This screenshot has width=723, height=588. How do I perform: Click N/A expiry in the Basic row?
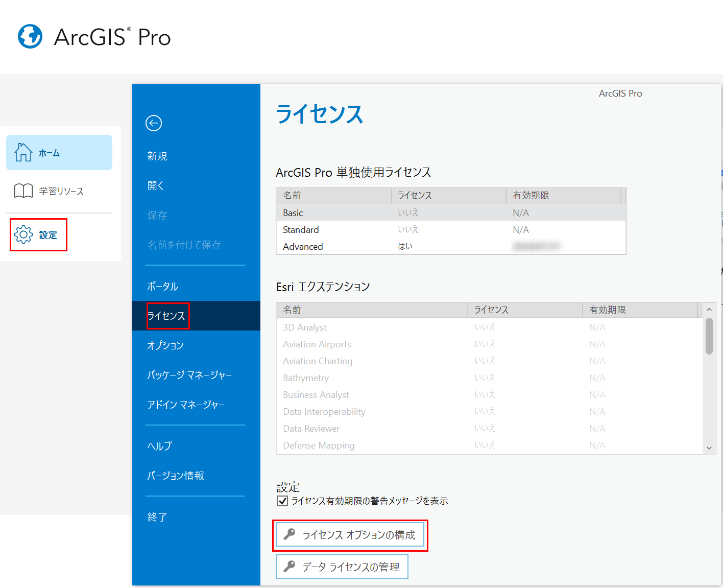click(521, 213)
